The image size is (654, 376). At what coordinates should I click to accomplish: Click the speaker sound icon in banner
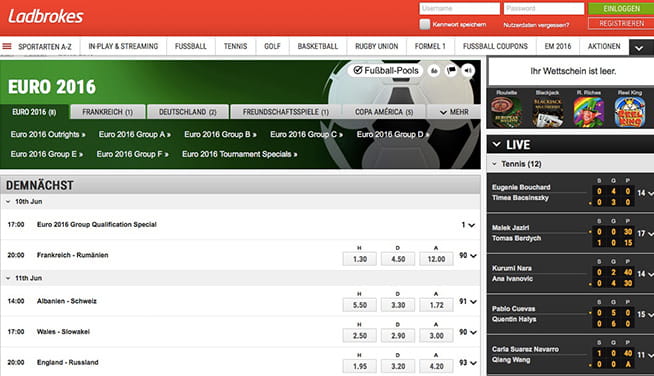click(x=468, y=71)
